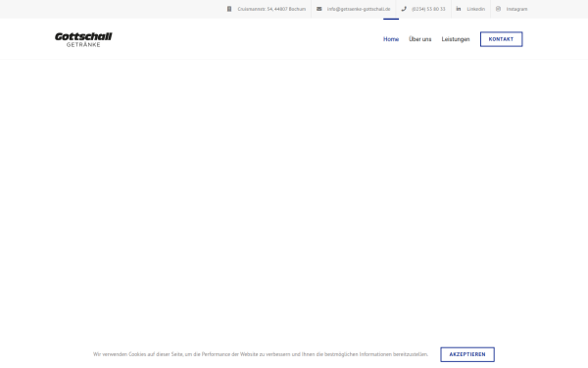Click the (0234) phone number link

pyautogui.click(x=428, y=9)
